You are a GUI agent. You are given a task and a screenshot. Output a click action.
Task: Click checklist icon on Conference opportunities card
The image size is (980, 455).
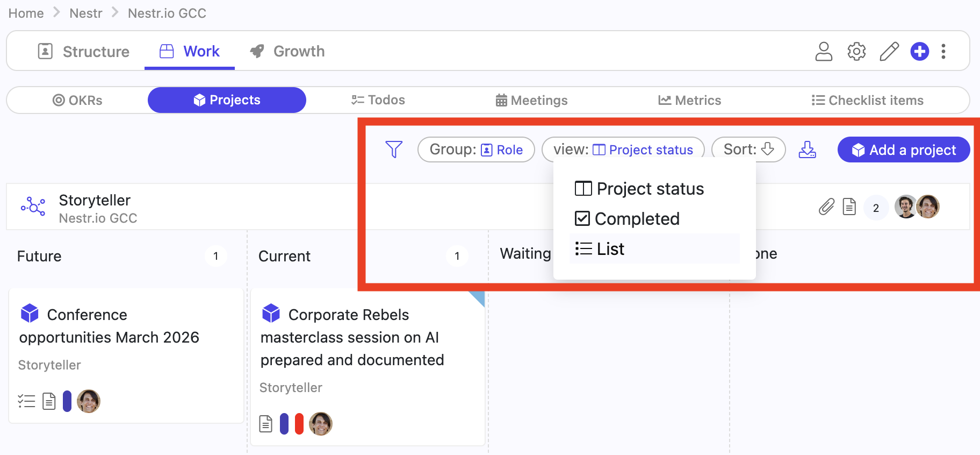[x=26, y=401]
